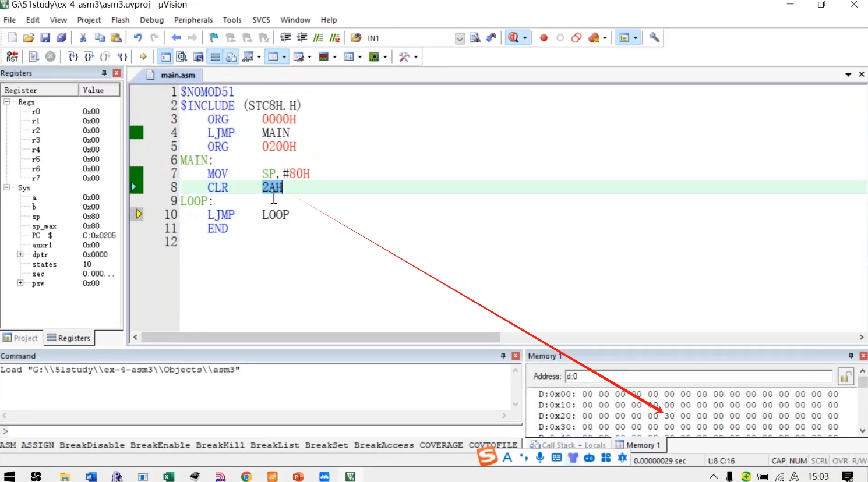Toggle the Registers Window toolbar button
The width and height of the screenshot is (868, 482).
coord(215,56)
